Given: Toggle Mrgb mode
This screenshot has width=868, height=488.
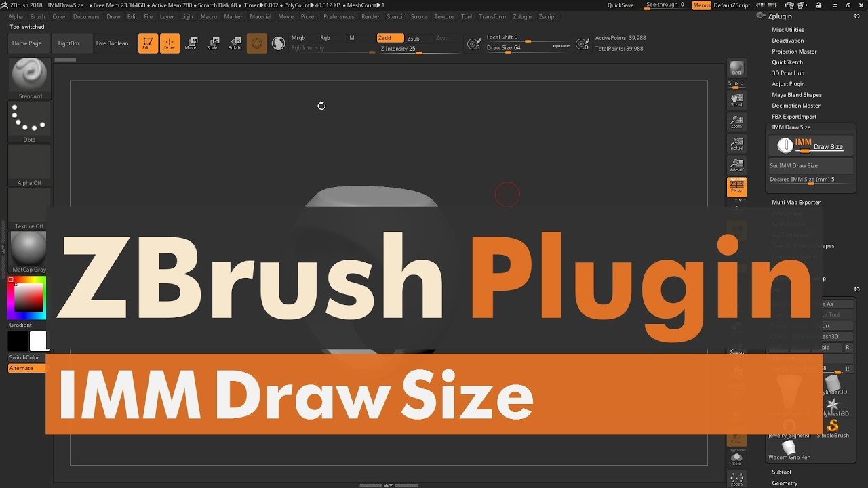Looking at the screenshot, I should coord(298,38).
